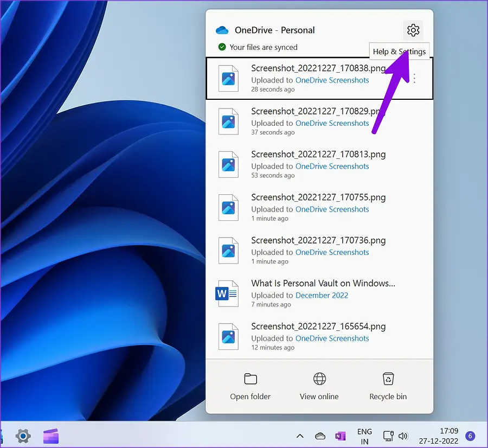Open notification center badge showing 6
This screenshot has height=448, width=488.
[x=470, y=436]
